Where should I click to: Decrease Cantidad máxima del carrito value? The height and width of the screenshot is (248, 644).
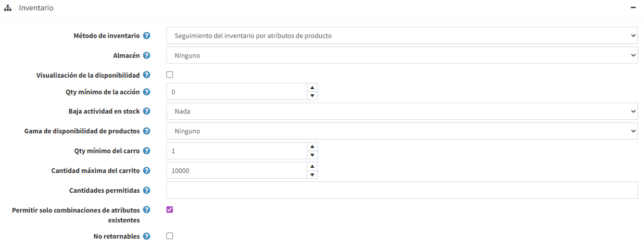pos(312,175)
